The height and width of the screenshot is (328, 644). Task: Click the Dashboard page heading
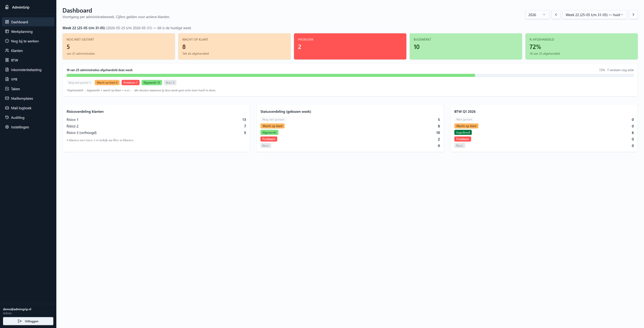(x=77, y=10)
